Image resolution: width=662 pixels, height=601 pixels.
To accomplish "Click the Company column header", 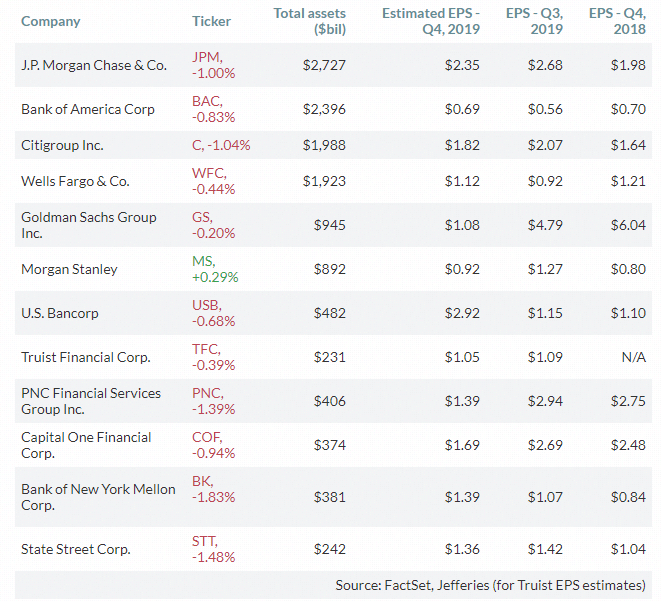I will (x=50, y=21).
